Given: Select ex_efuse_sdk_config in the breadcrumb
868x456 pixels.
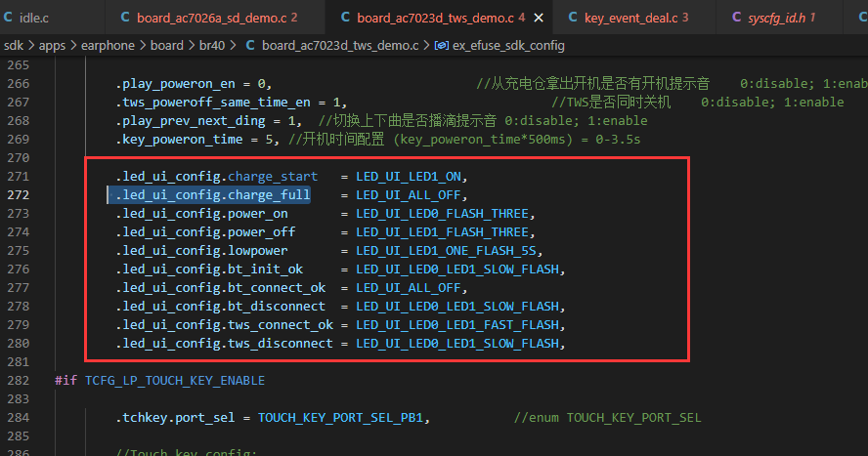Looking at the screenshot, I should coord(508,45).
